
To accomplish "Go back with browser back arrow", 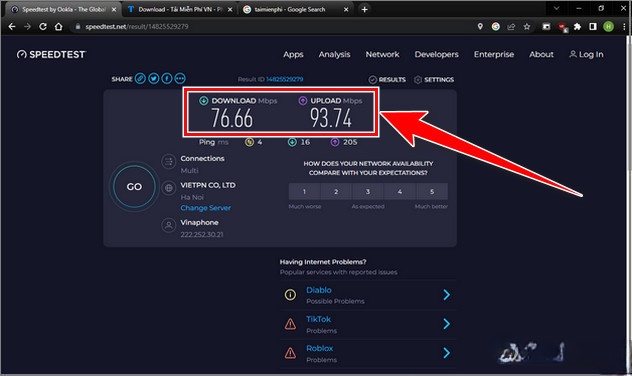I will [12, 27].
